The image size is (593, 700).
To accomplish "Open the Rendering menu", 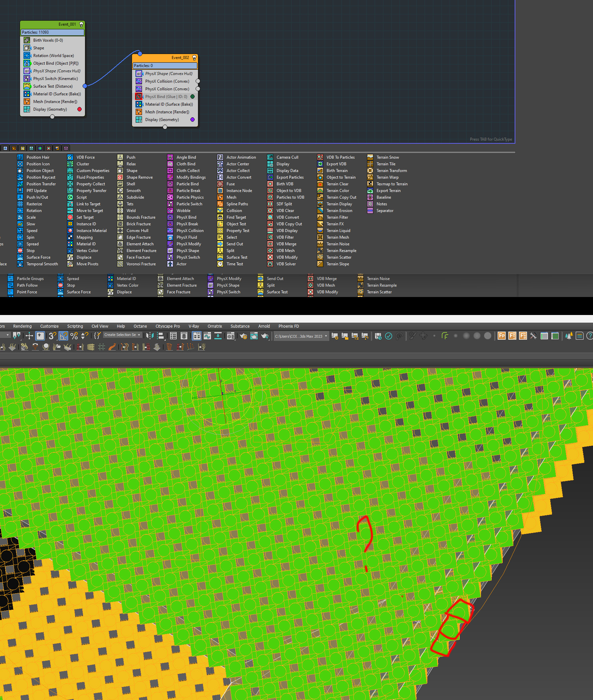I will click(22, 326).
